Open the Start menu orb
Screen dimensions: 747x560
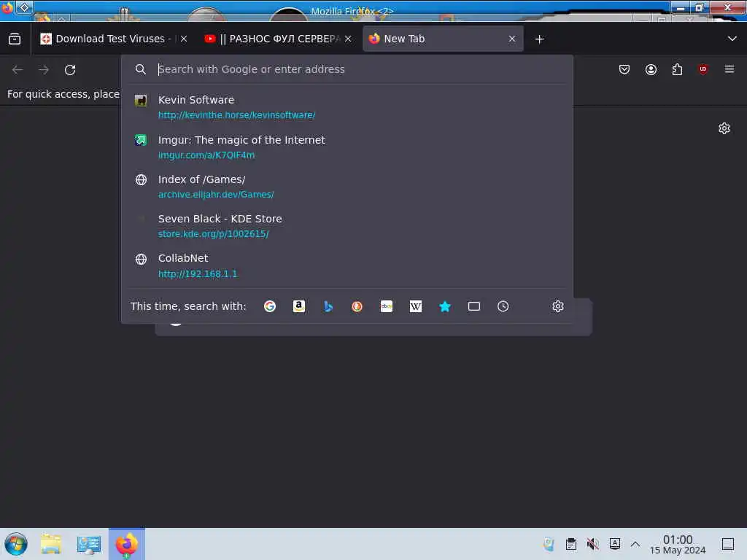click(16, 544)
